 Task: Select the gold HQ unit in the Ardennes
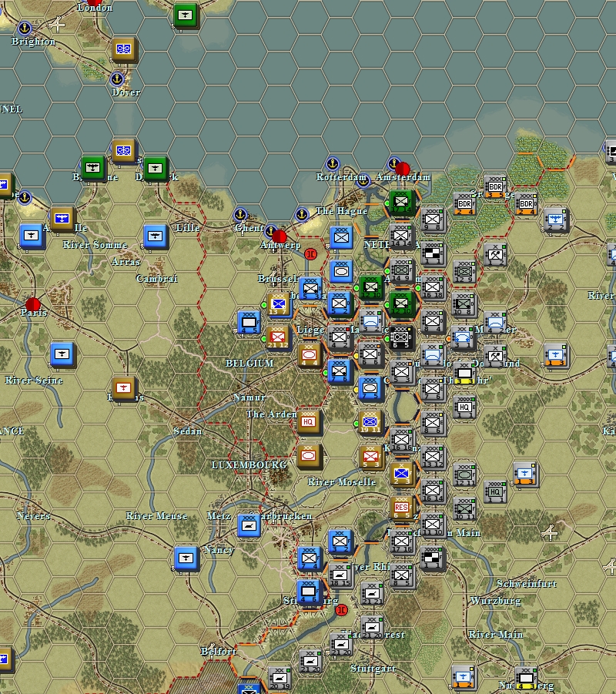pyautogui.click(x=309, y=422)
